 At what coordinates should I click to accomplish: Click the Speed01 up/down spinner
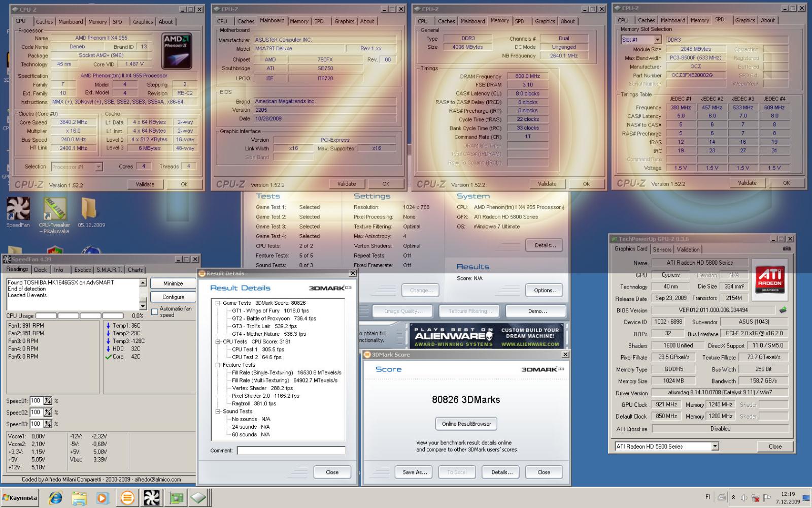click(48, 401)
